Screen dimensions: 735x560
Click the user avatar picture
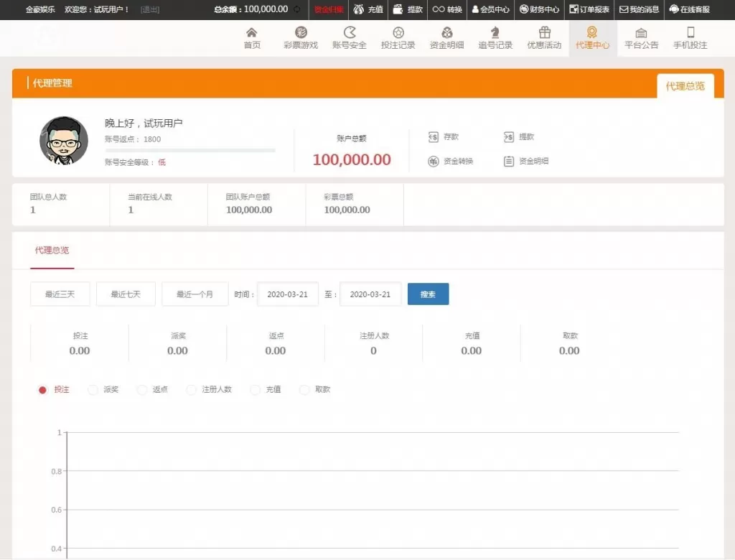pos(64,141)
